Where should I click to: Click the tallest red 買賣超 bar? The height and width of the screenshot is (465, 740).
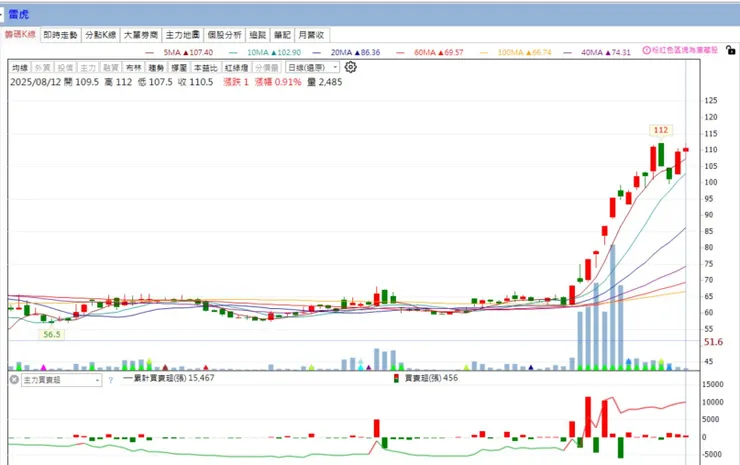point(588,417)
